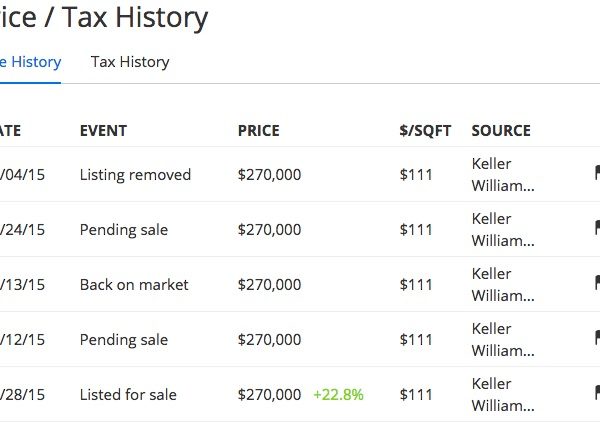The width and height of the screenshot is (600, 423).
Task: Click the green +22.8% price change
Action: [338, 395]
